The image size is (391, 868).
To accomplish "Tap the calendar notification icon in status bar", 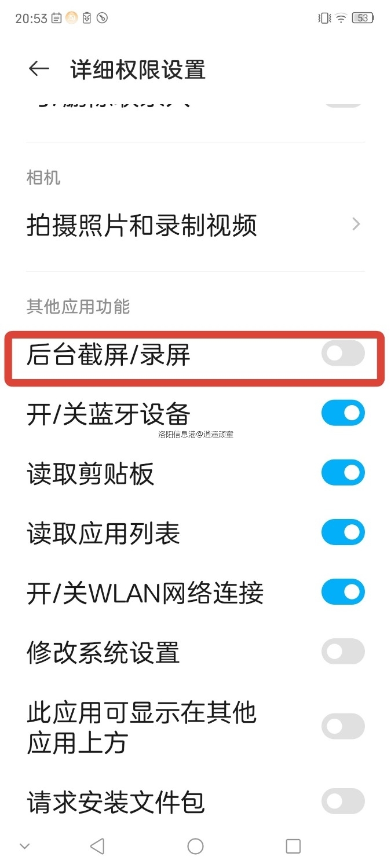I will point(56,18).
